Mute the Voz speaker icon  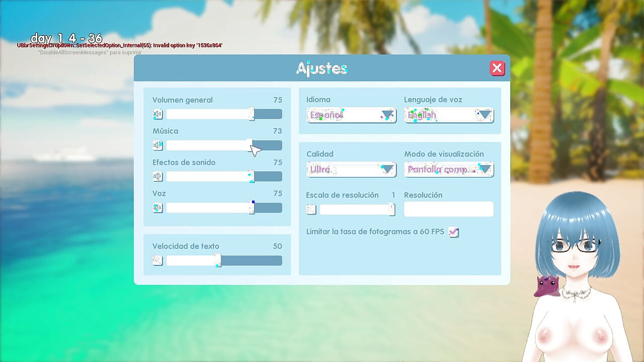(x=157, y=208)
